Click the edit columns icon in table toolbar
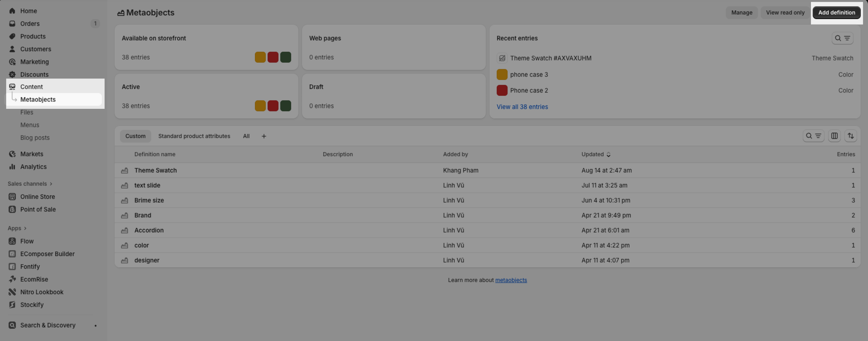868x341 pixels. (834, 136)
